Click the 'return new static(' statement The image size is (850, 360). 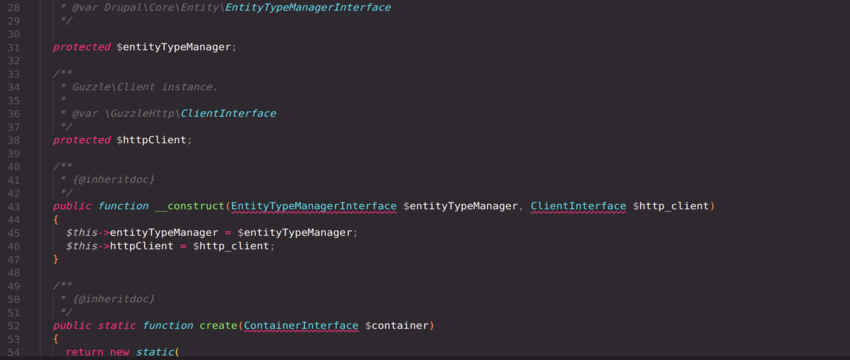coord(122,352)
